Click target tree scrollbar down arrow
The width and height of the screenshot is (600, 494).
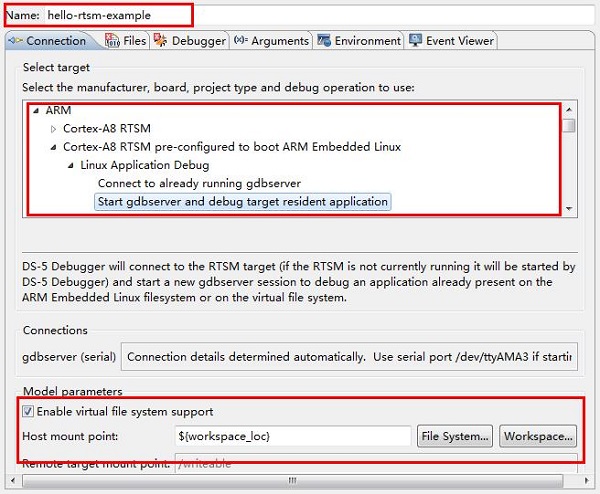[x=569, y=209]
